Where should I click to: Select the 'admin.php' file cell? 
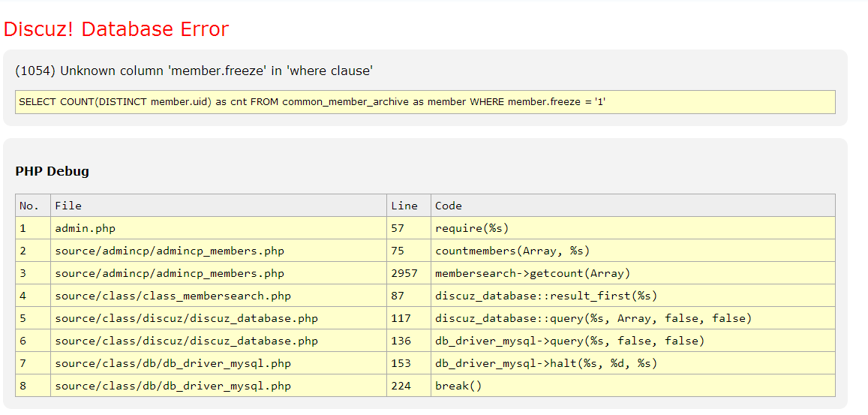click(x=218, y=228)
